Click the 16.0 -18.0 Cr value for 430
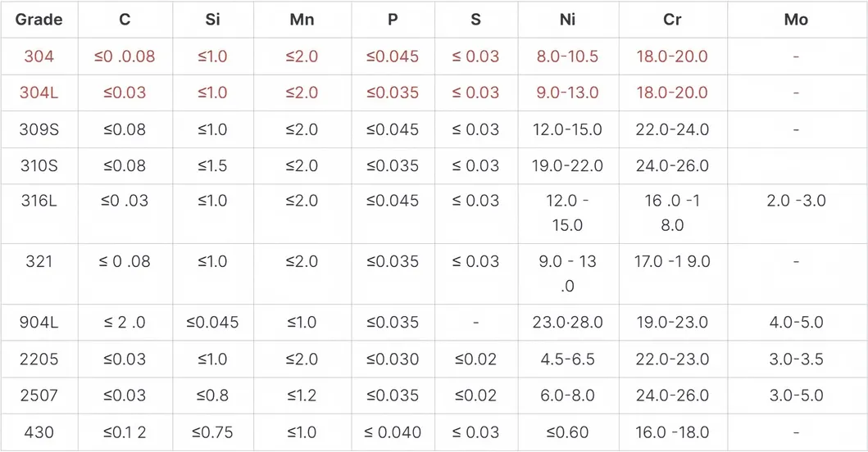 (672, 432)
